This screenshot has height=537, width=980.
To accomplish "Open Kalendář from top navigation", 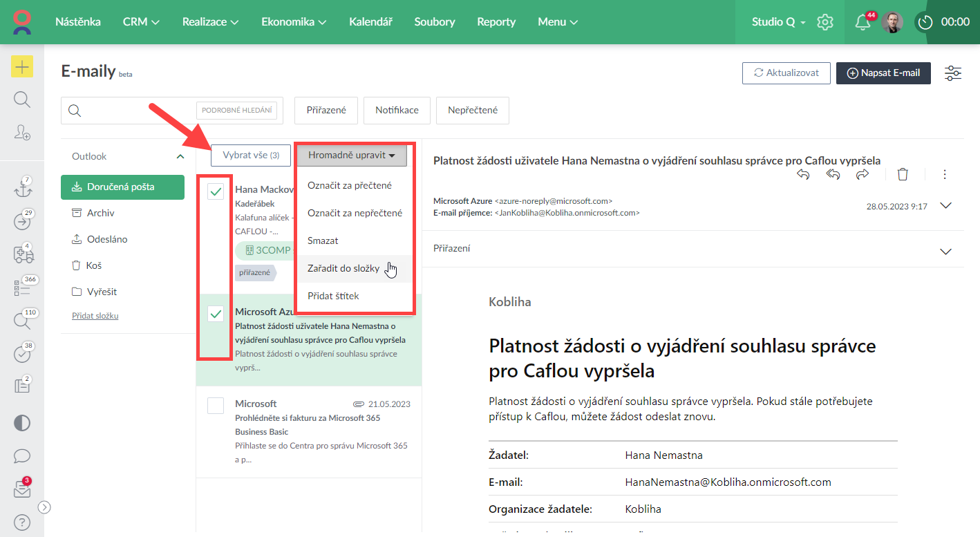I will [x=370, y=22].
